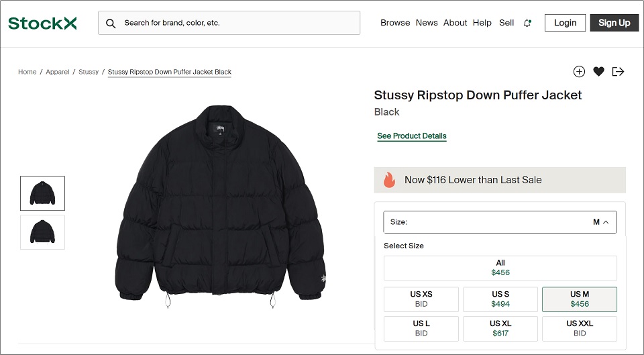The width and height of the screenshot is (644, 355).
Task: Open notifications bell icon
Action: point(527,23)
